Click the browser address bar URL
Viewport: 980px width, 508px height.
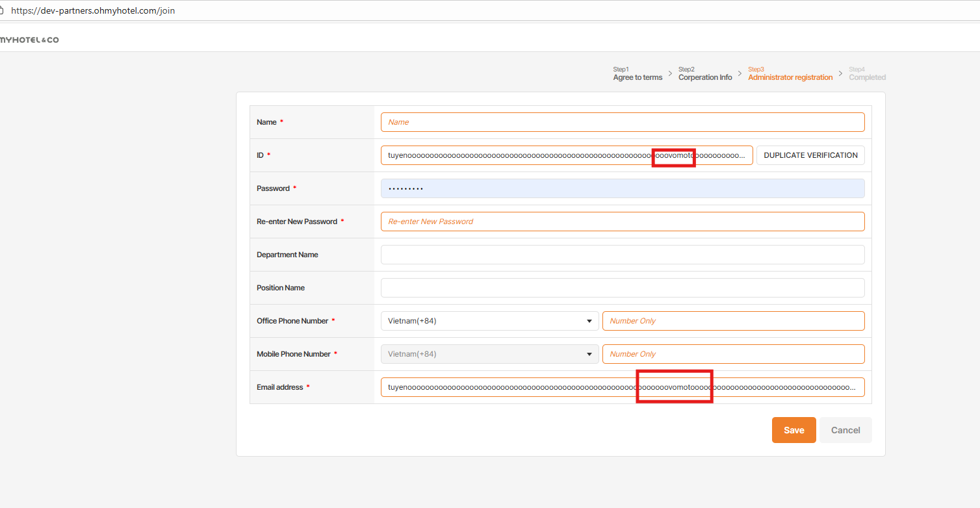coord(93,11)
